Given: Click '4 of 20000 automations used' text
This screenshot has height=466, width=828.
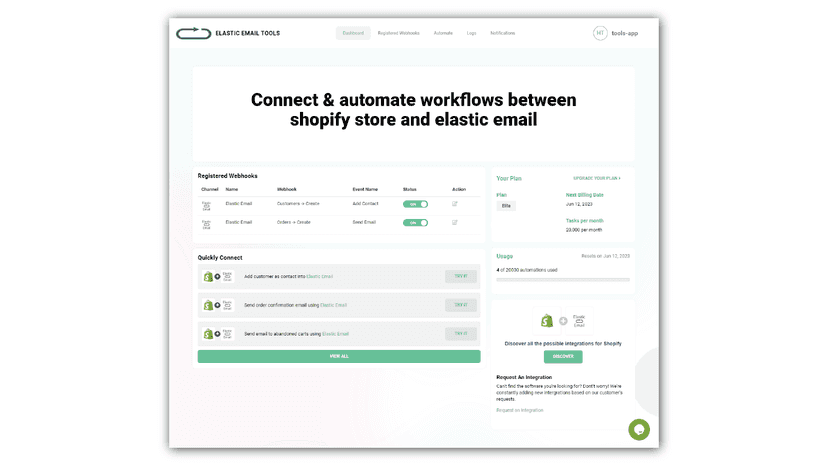Looking at the screenshot, I should (527, 270).
